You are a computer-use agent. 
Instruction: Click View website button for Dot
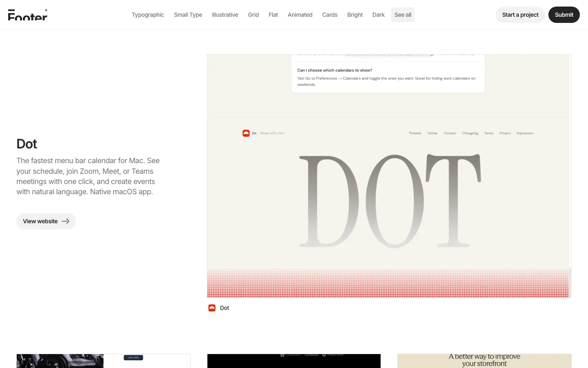46,221
